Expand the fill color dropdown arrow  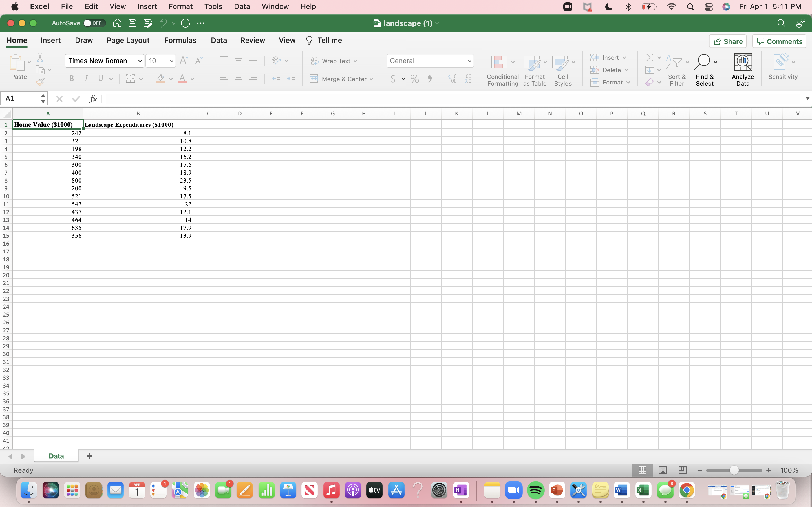(171, 79)
